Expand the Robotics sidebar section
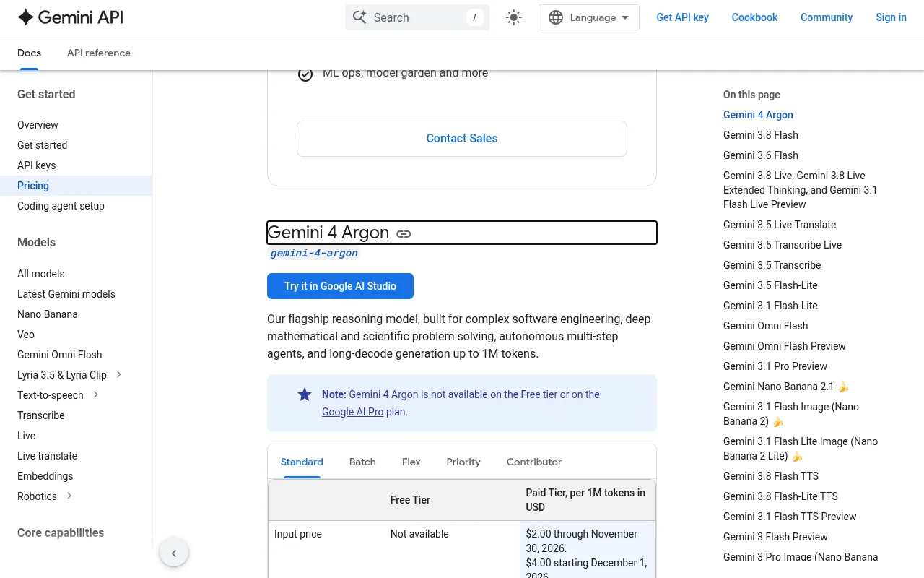The image size is (924, 578). click(69, 496)
